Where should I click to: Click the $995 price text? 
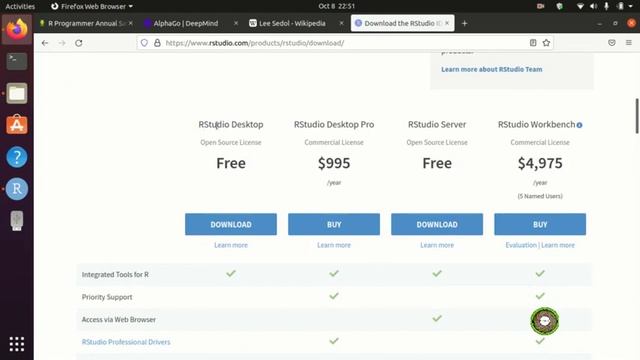coord(334,163)
